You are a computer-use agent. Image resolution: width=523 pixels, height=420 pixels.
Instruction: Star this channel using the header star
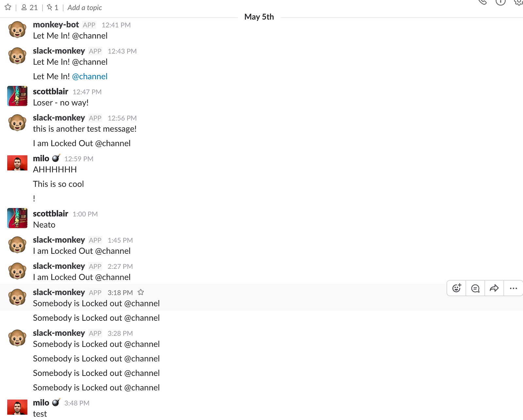(x=8, y=7)
